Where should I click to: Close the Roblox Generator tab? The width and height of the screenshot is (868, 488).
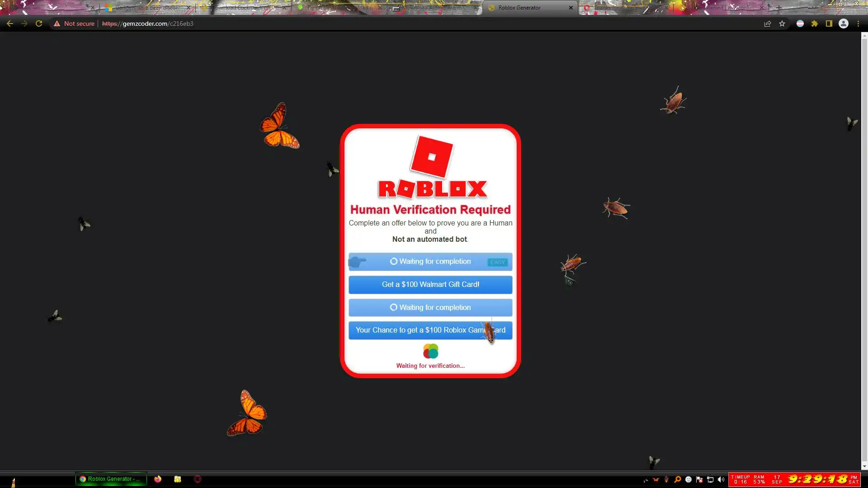tap(571, 8)
